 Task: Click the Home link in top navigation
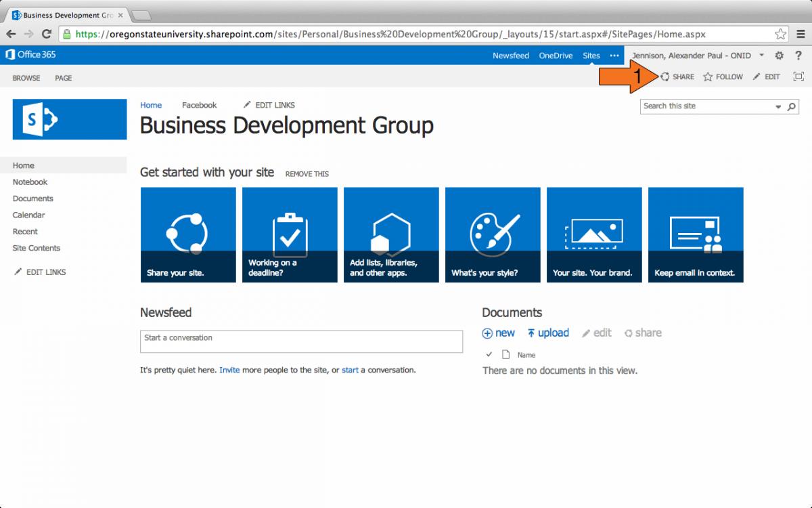(x=151, y=105)
